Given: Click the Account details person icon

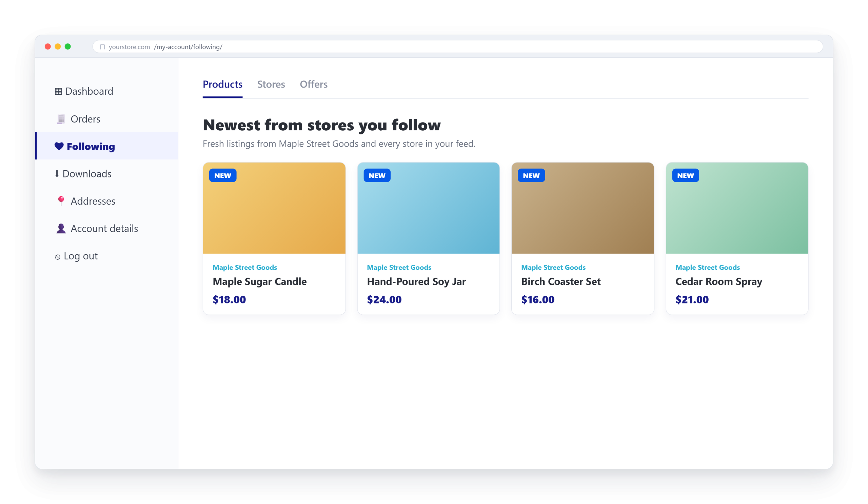Looking at the screenshot, I should (61, 228).
